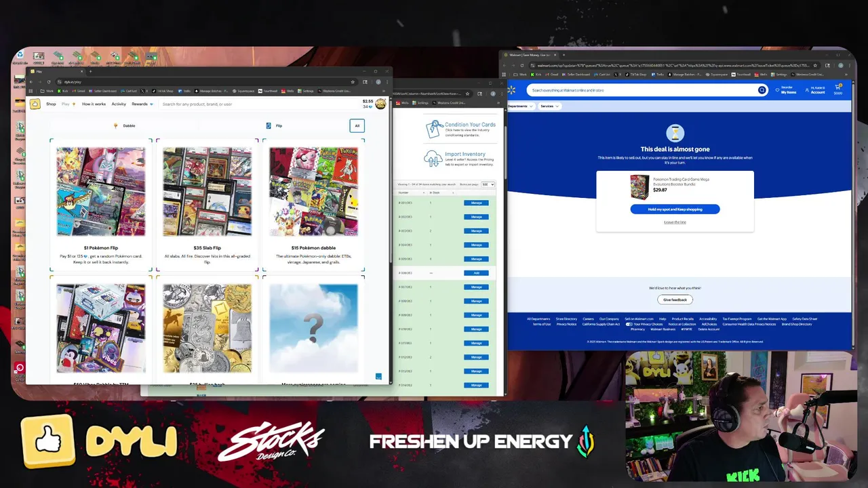Close the Play browser tab
868x488 pixels.
click(82, 71)
